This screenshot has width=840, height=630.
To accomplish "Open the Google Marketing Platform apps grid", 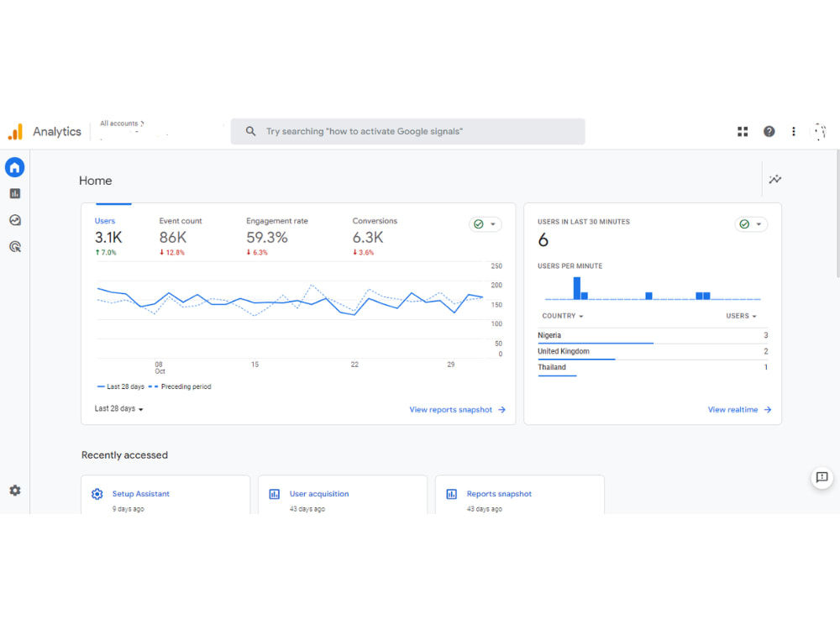I will [742, 131].
